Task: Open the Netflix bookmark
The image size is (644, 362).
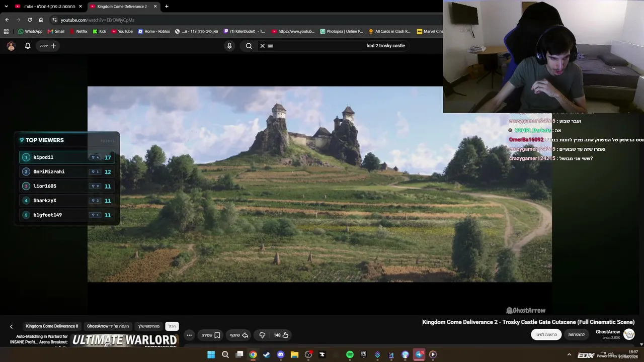Action: pyautogui.click(x=78, y=31)
